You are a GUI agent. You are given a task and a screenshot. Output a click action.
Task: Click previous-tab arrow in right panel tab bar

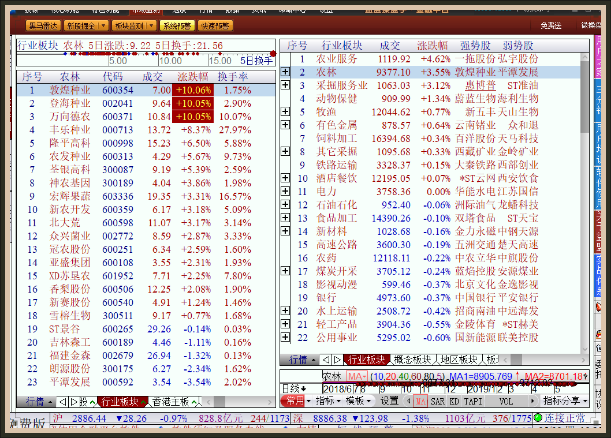pos(327,359)
